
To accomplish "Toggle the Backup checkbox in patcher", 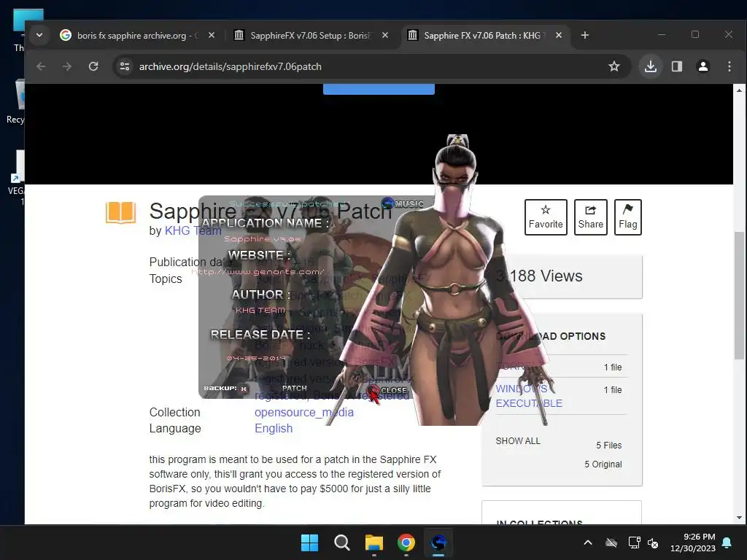I will click(244, 389).
